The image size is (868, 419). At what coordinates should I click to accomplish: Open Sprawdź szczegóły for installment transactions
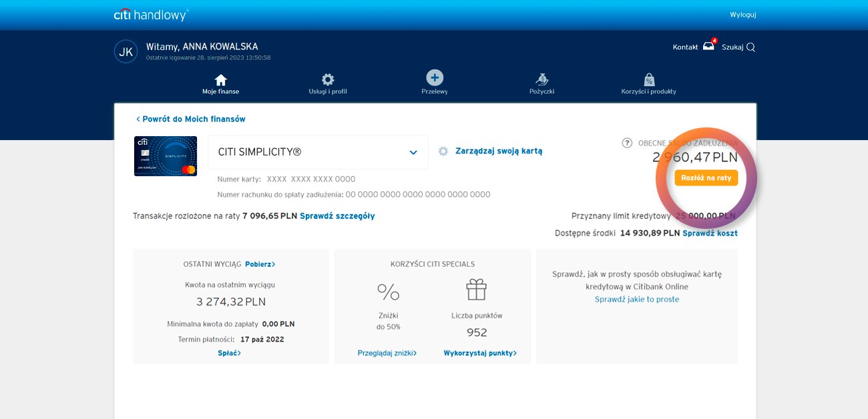click(x=337, y=216)
